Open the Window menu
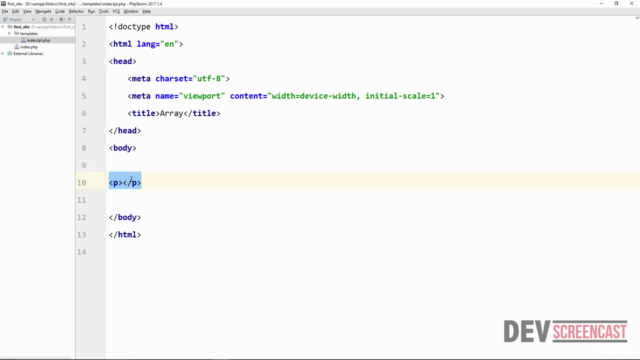Screen dimensions: 640x360 click(131, 11)
